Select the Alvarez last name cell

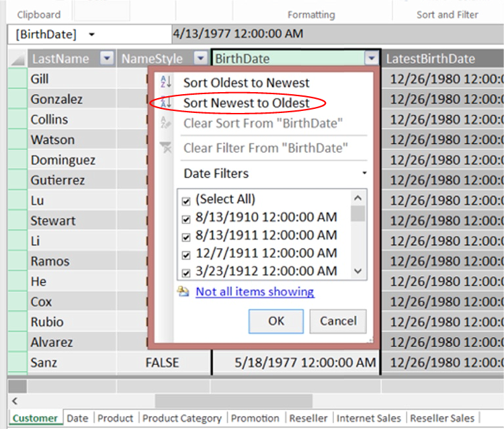[x=72, y=342]
